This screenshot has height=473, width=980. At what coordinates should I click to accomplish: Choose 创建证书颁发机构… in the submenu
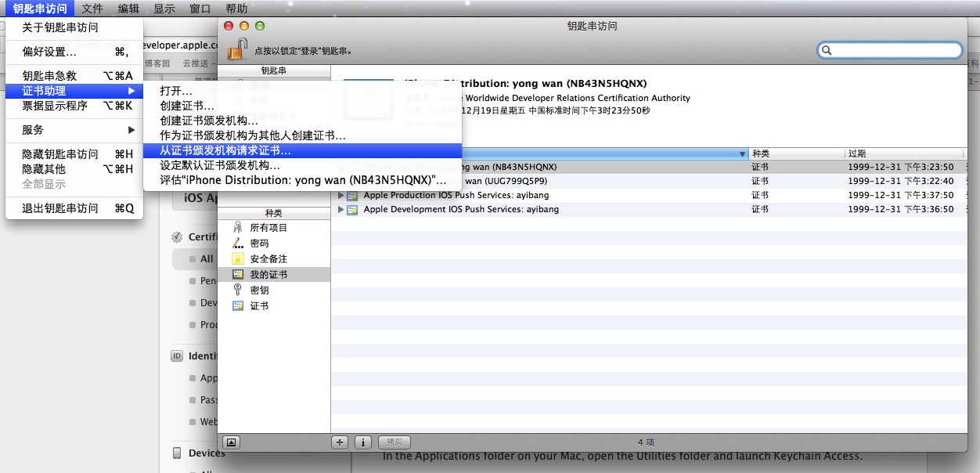[302, 121]
